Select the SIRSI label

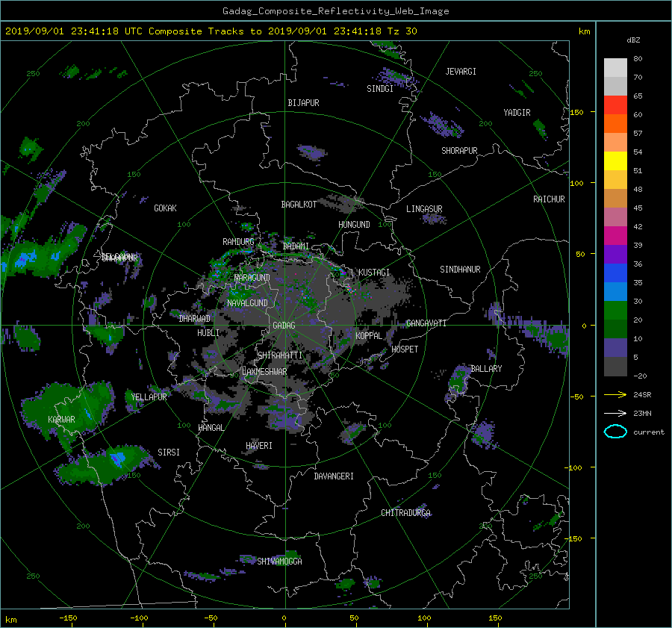point(169,453)
